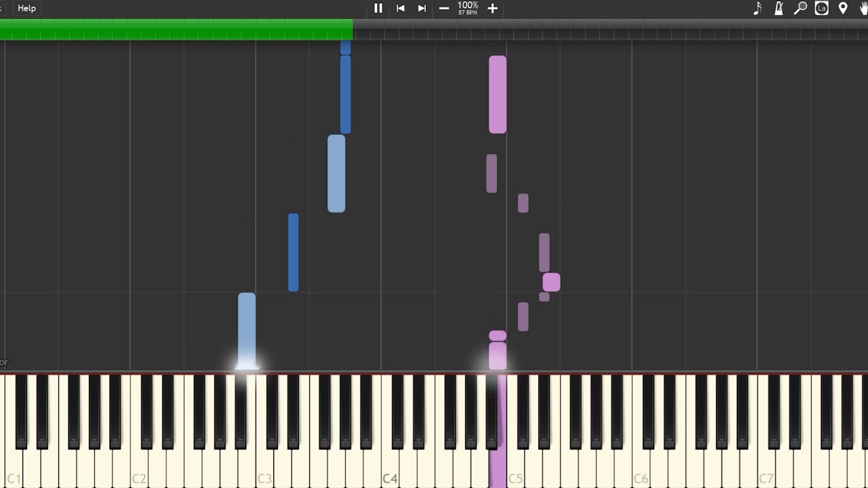Click the tall pink falling note at top

click(x=498, y=94)
